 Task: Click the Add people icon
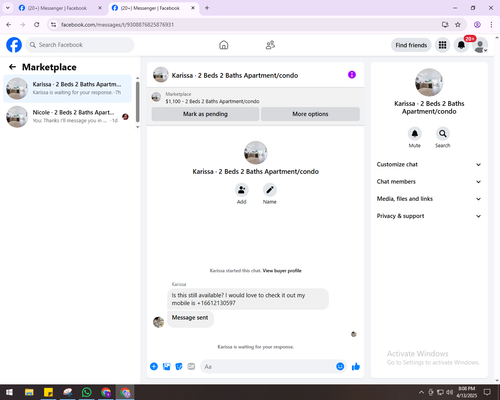pyautogui.click(x=241, y=190)
